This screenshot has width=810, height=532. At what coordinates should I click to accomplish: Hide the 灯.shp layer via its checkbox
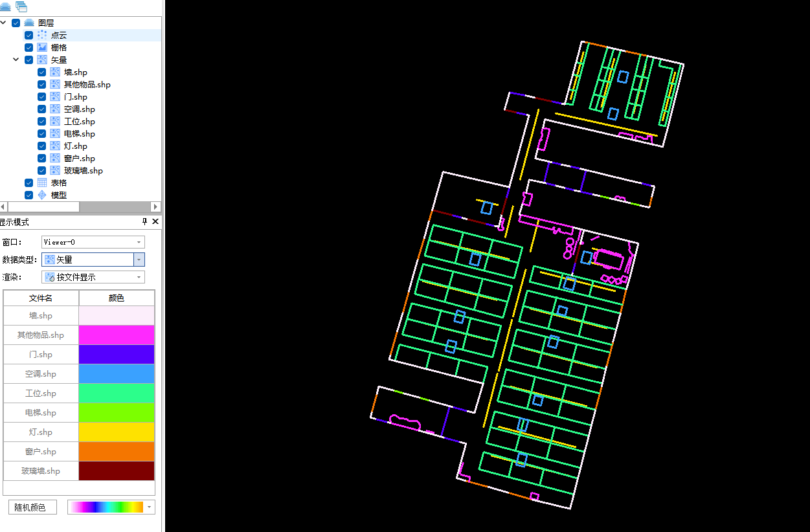(x=42, y=146)
